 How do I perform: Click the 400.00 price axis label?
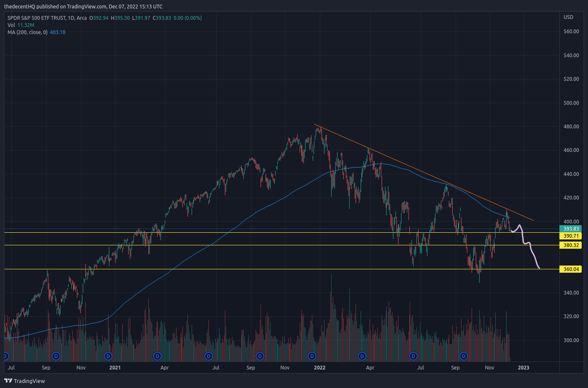point(571,222)
